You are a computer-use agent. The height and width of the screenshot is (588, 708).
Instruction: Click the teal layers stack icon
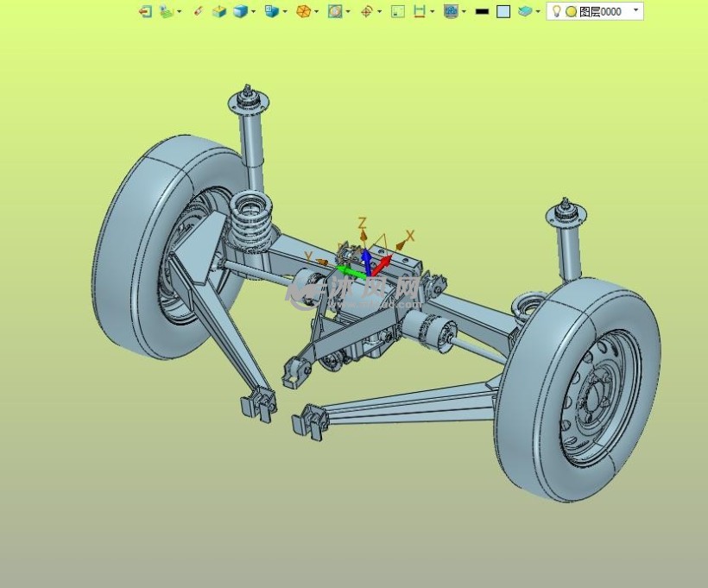point(525,11)
